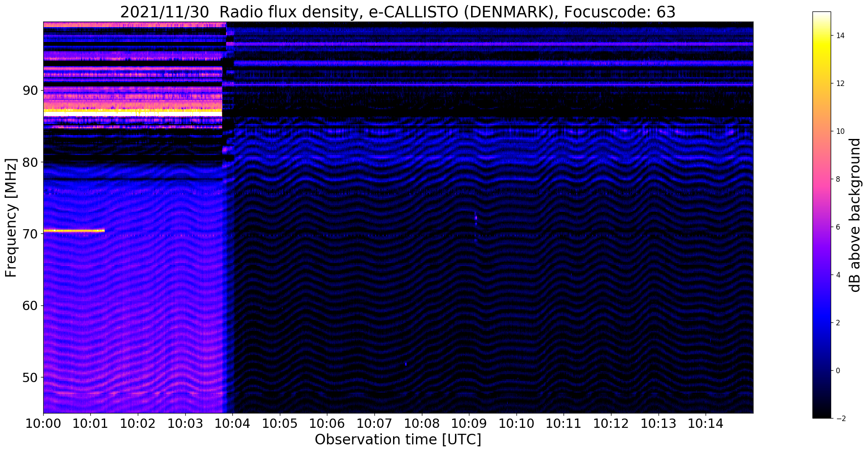Click the 90 MHz frequency tick label
The image size is (868, 452).
31,90
